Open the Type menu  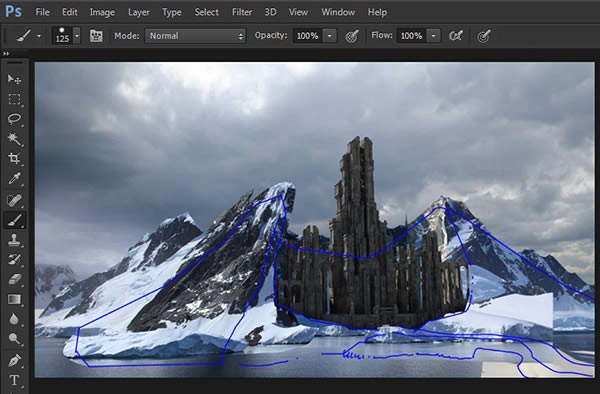pos(172,12)
